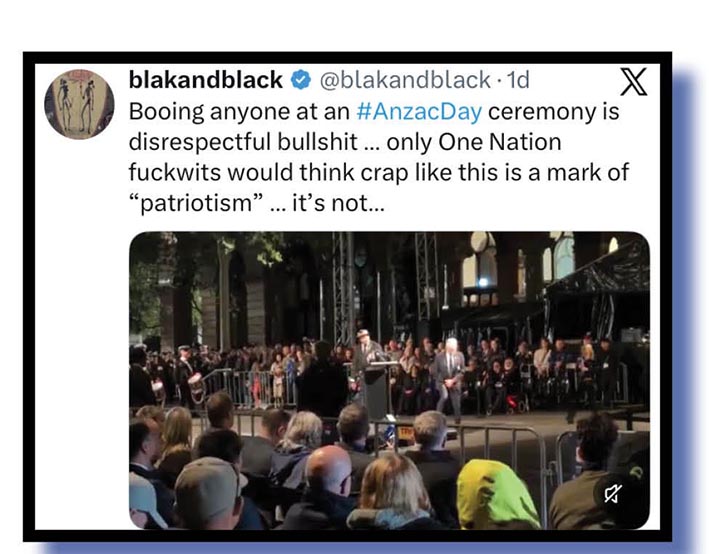
Task: Click the 1d post timestamp
Action: [517, 80]
